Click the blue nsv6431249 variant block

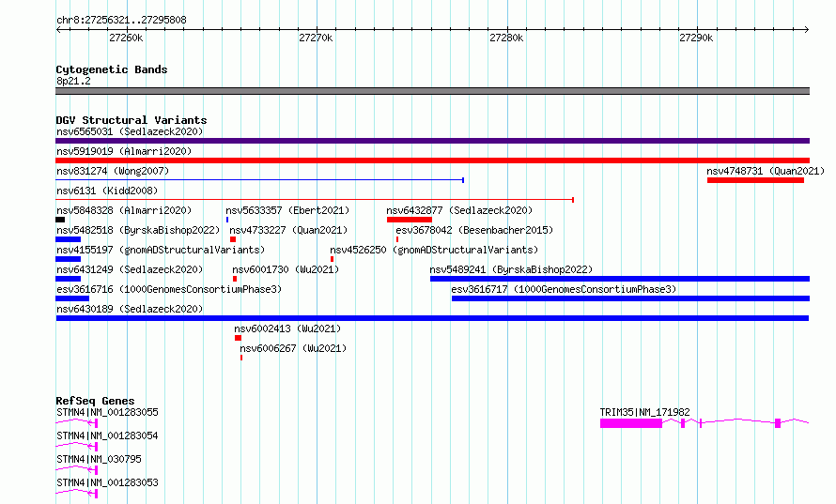69,279
